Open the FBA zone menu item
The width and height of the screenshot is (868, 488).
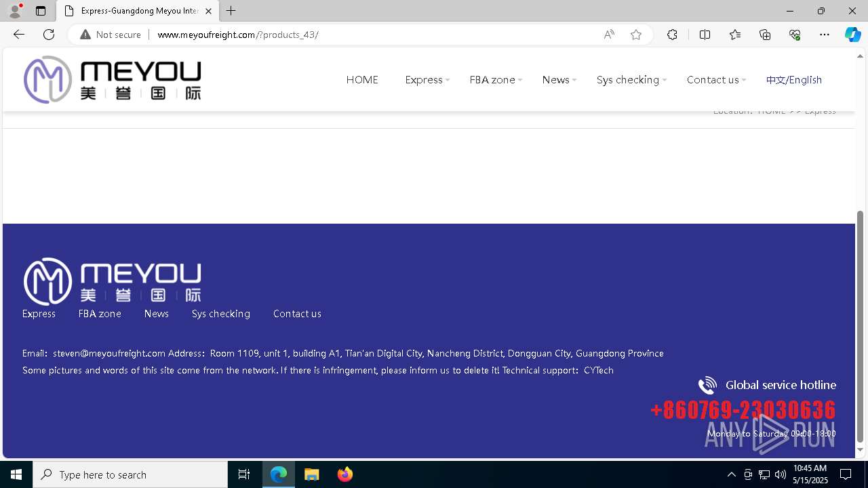pyautogui.click(x=492, y=79)
